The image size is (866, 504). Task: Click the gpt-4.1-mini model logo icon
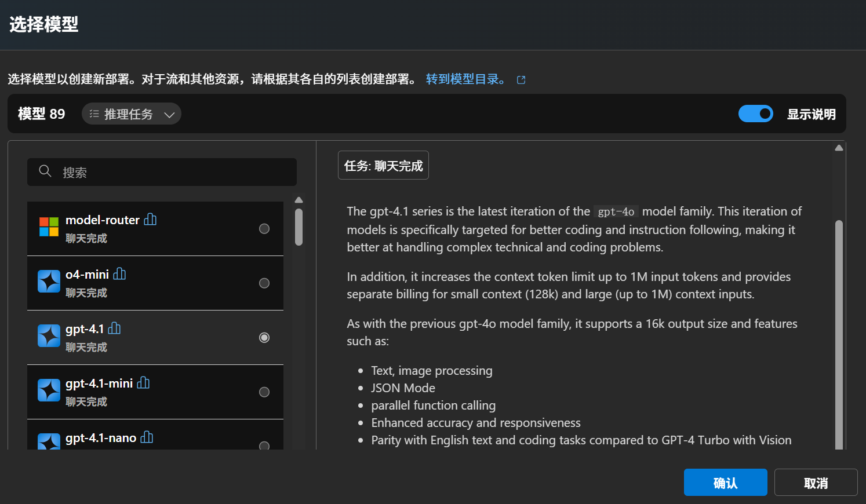coord(49,390)
